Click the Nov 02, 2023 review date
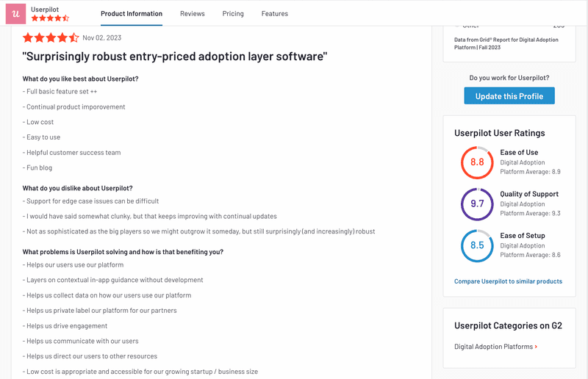The width and height of the screenshot is (588, 379). tap(101, 37)
